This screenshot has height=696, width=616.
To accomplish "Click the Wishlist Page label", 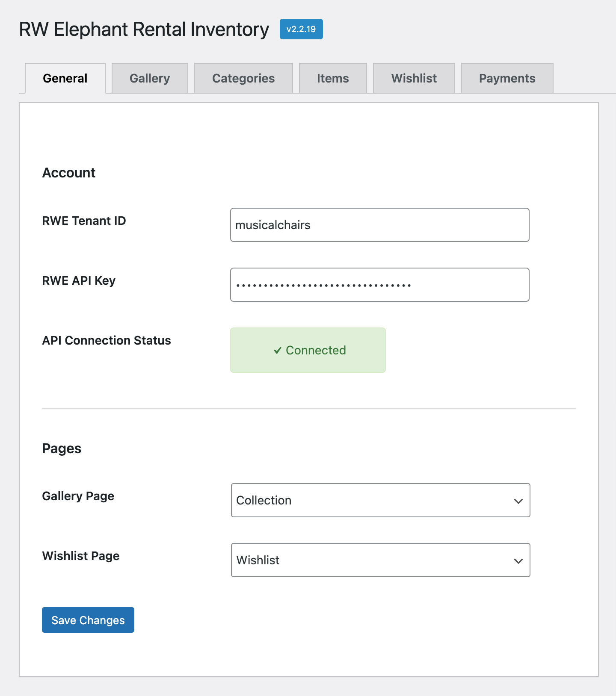I will click(x=81, y=556).
